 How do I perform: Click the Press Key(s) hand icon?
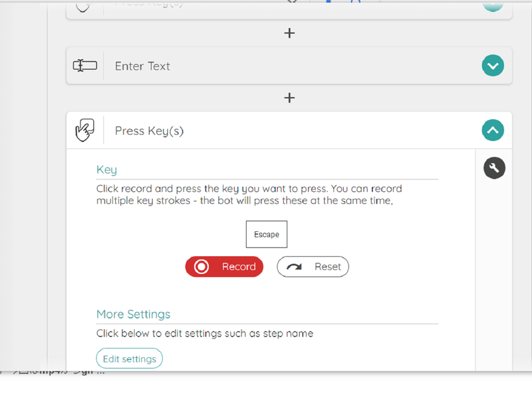click(x=84, y=130)
